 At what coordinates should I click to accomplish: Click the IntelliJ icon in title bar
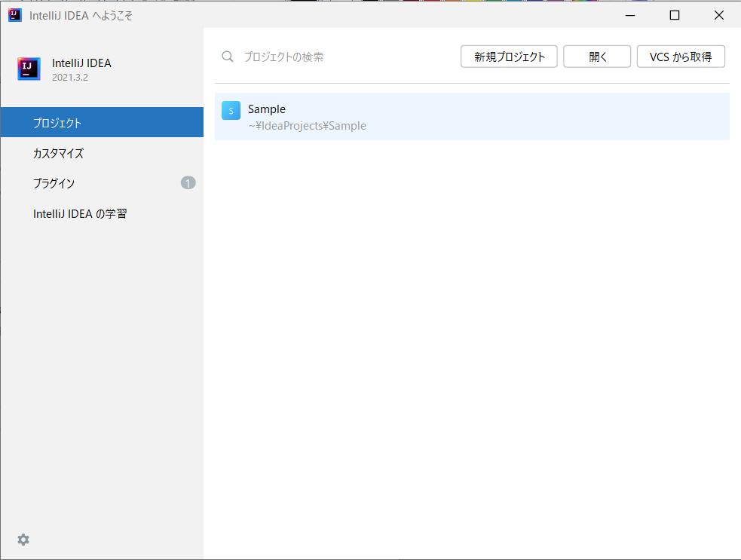point(15,15)
